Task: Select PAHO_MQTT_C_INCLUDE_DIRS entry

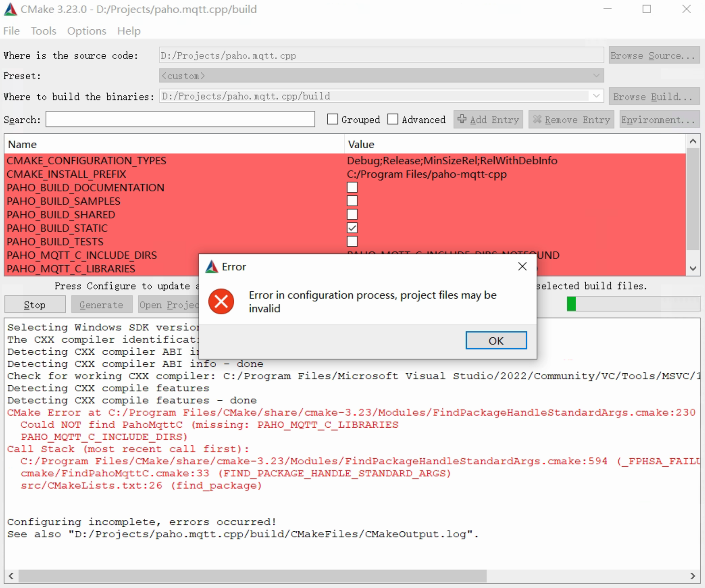Action: [x=81, y=255]
